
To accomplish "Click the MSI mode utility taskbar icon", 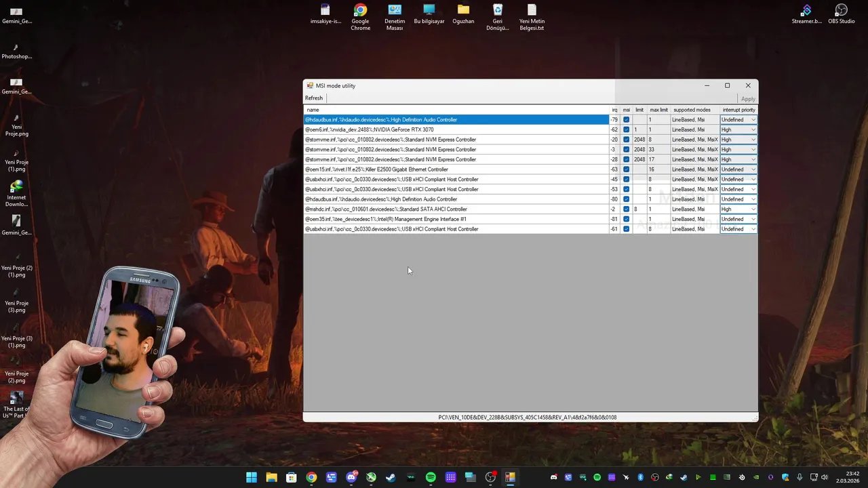I will (x=510, y=477).
